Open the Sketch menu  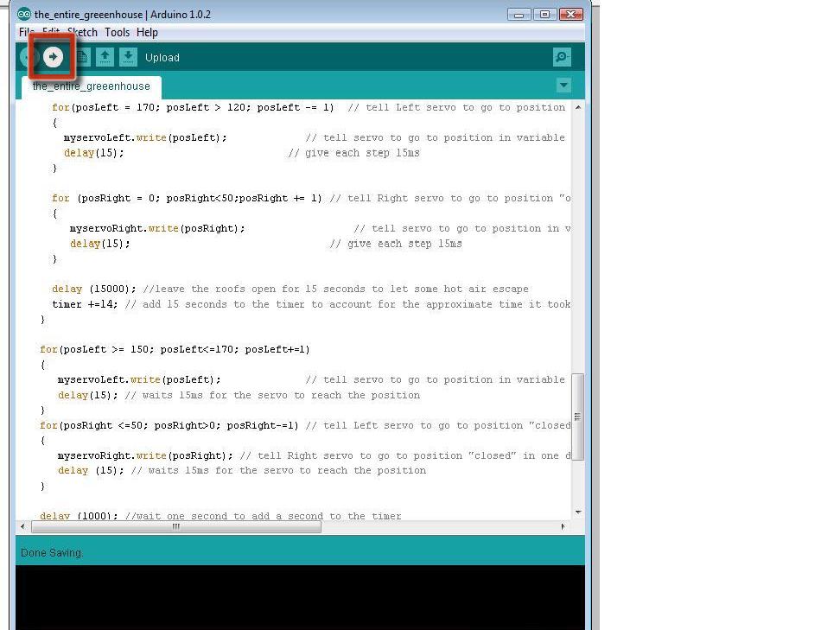coord(82,32)
